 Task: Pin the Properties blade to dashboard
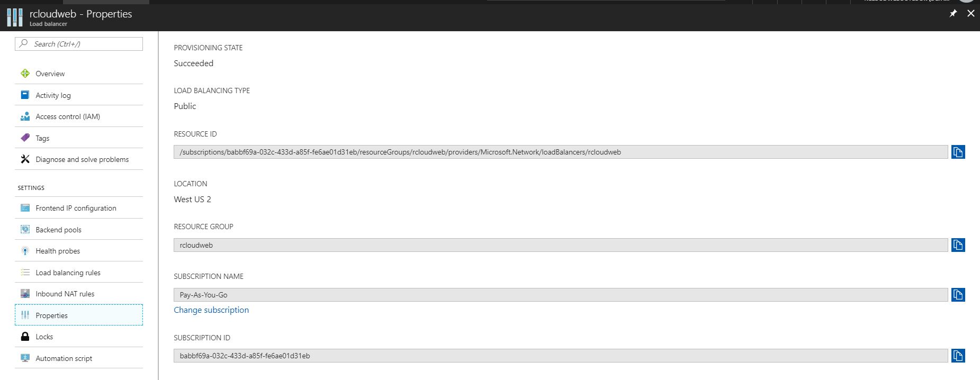tap(953, 14)
